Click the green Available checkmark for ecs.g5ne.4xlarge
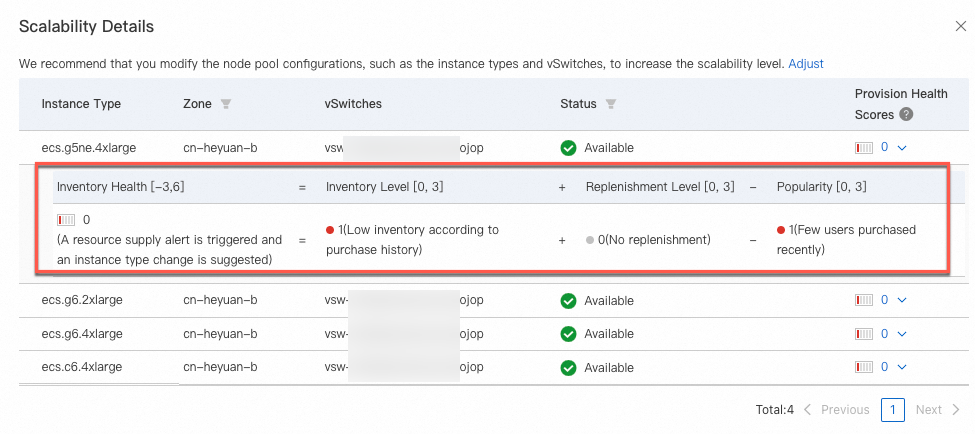The height and width of the screenshot is (434, 975). 568,148
